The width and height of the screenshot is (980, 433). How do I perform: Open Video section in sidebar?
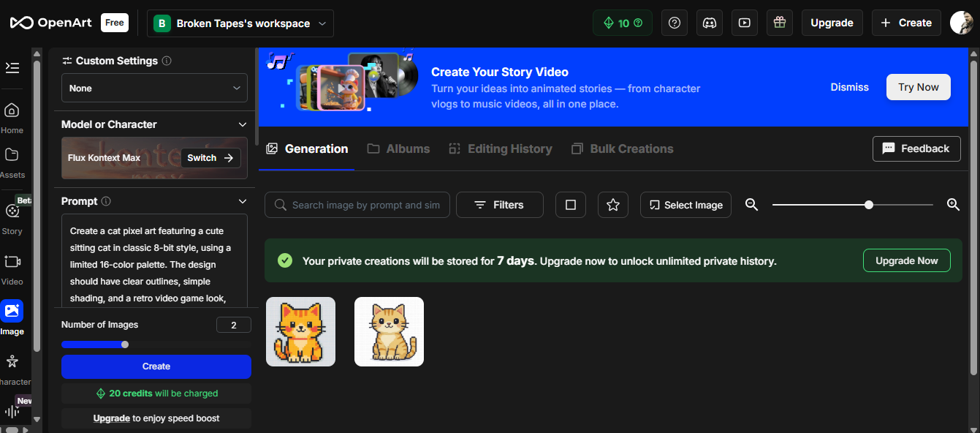[12, 269]
